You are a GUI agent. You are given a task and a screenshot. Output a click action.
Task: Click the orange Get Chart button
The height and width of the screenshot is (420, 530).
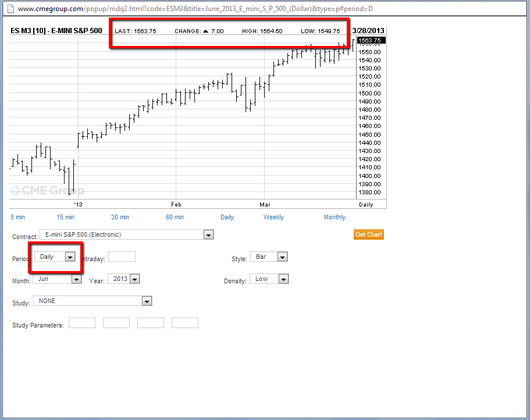click(368, 234)
